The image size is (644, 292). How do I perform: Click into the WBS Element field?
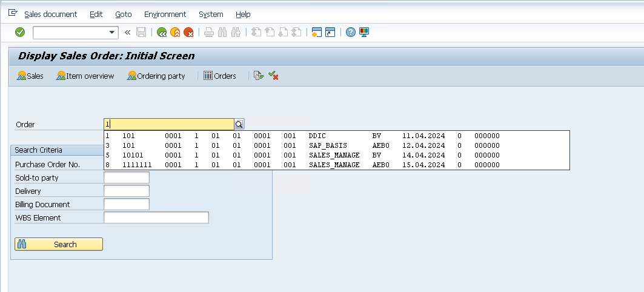156,217
